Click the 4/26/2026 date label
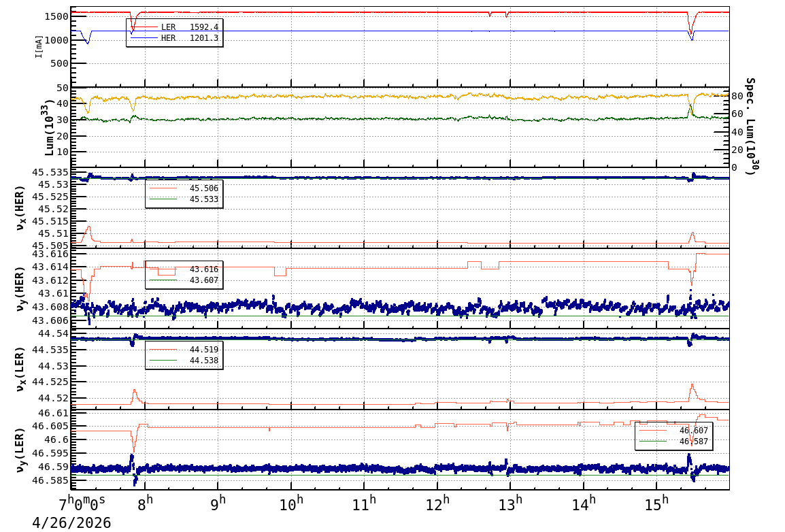Viewport: 785px width, 532px height. pos(71,523)
